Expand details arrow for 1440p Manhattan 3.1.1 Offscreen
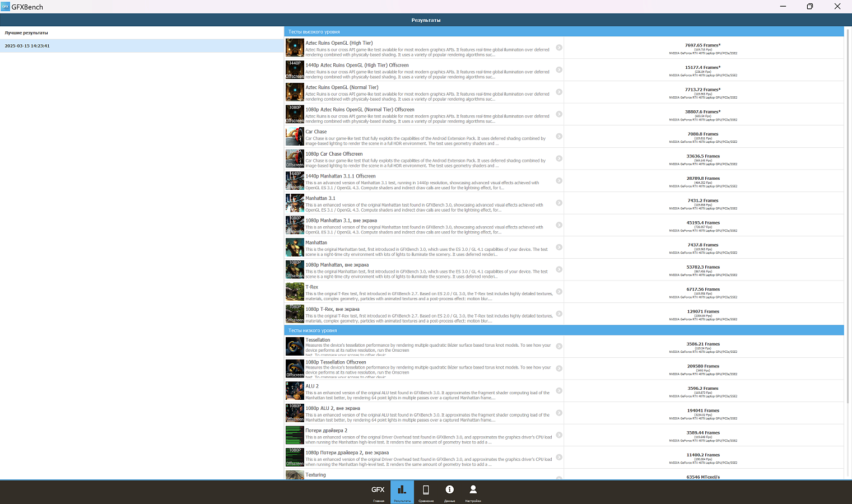This screenshot has width=852, height=504. [x=559, y=180]
